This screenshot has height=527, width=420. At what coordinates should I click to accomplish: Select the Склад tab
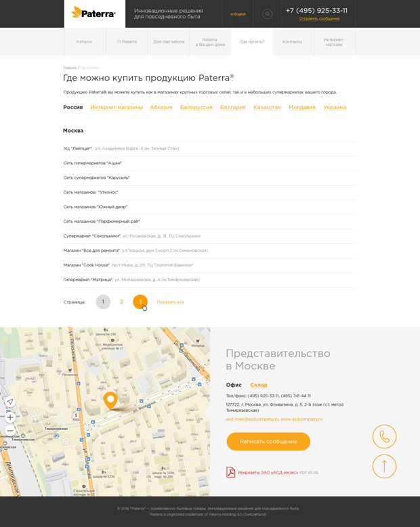259,385
